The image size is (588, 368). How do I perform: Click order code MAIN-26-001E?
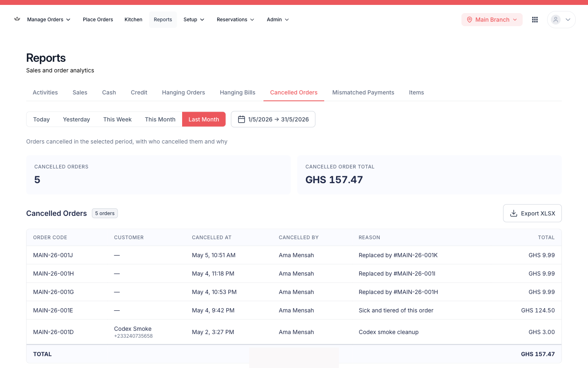coord(53,310)
